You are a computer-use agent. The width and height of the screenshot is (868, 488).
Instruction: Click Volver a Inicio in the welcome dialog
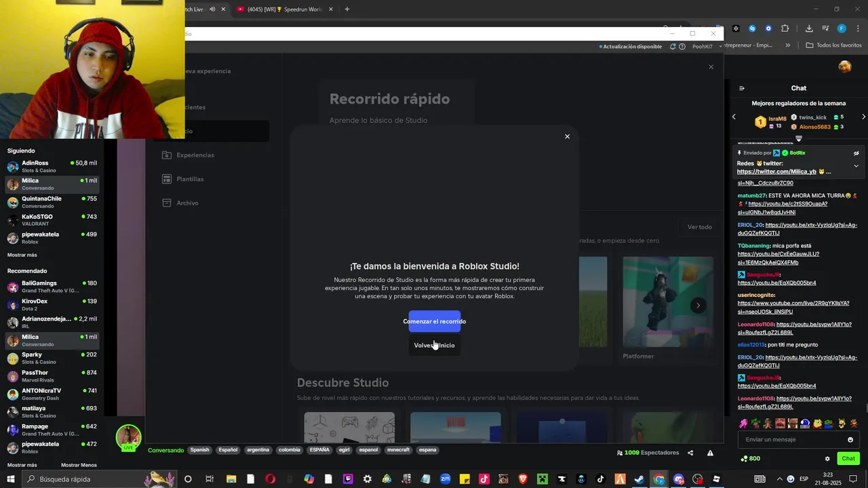coord(435,345)
